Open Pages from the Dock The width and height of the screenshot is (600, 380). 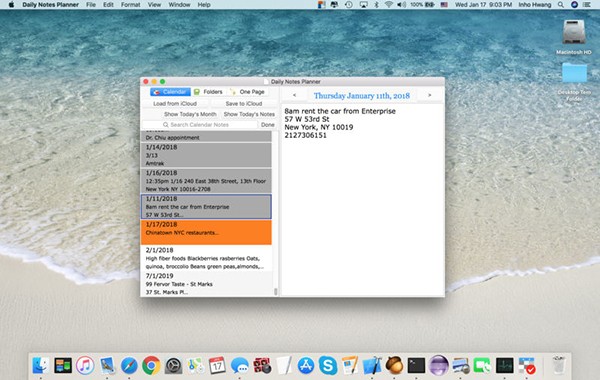[x=350, y=365]
